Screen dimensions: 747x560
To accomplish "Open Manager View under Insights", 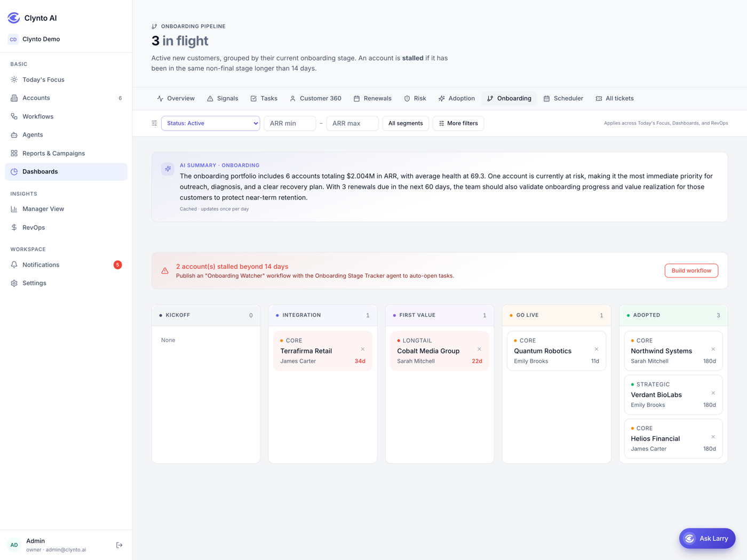I will pyautogui.click(x=66, y=209).
